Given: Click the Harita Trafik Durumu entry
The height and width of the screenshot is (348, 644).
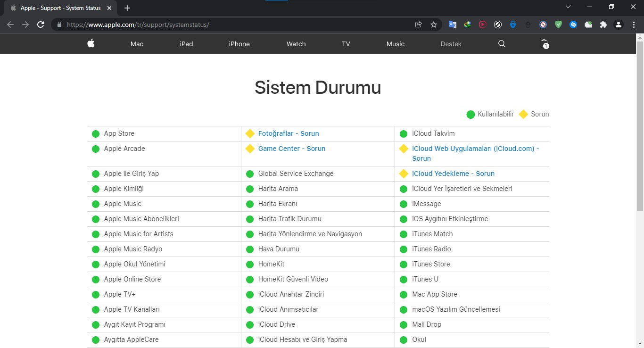Looking at the screenshot, I should [290, 219].
